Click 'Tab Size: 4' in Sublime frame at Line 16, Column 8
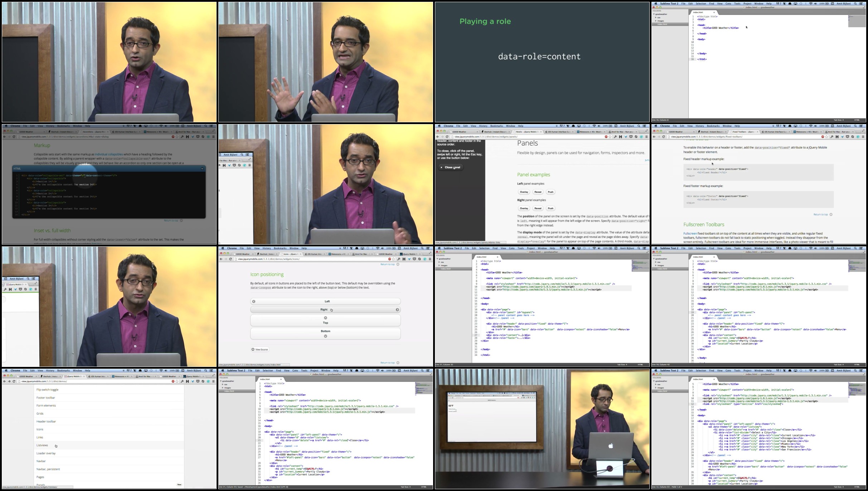The image size is (868, 491). coord(839,120)
